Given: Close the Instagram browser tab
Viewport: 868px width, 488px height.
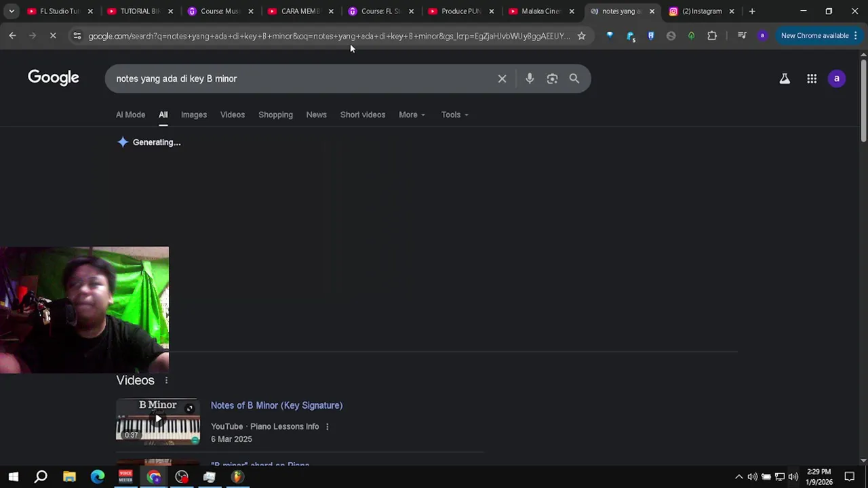Looking at the screenshot, I should pos(732,12).
